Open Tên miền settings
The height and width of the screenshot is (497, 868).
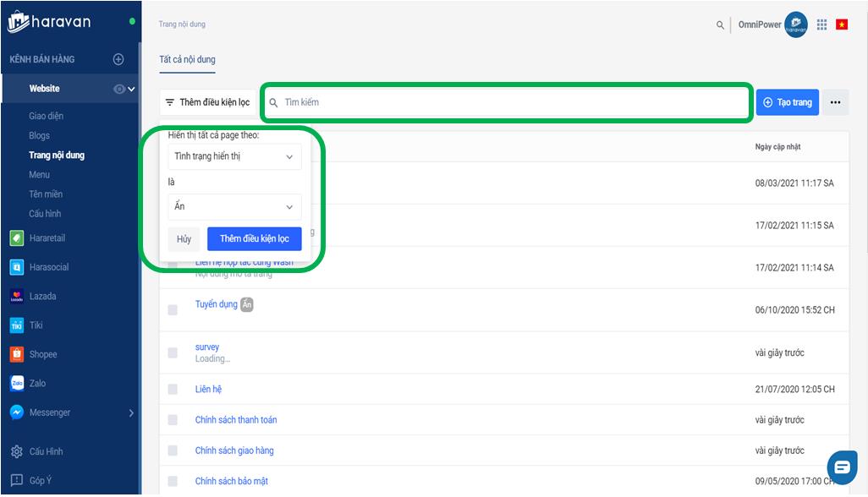(46, 194)
